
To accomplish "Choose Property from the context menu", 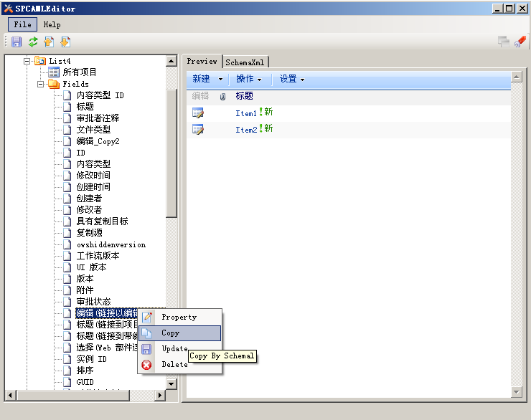I will (x=180, y=318).
